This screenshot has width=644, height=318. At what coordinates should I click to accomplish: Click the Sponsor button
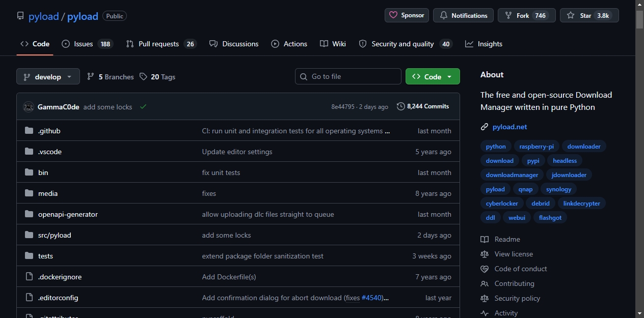point(407,15)
